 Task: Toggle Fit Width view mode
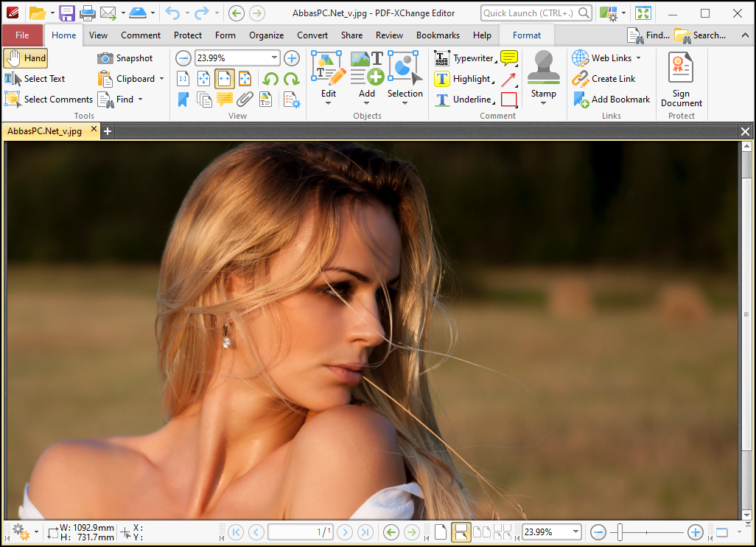click(225, 79)
